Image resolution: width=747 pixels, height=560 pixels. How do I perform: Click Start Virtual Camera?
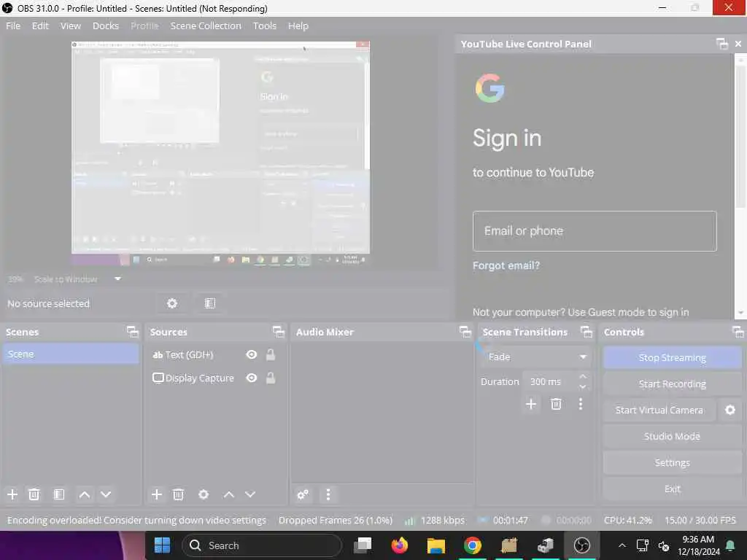(x=659, y=410)
